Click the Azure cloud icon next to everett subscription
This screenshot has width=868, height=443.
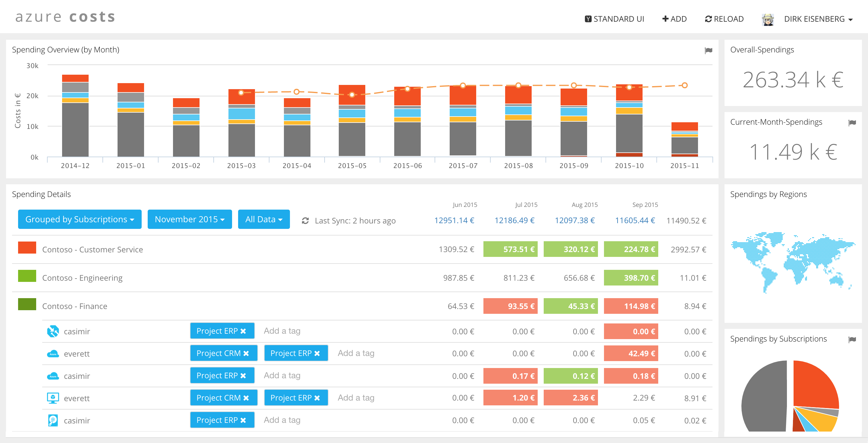53,354
